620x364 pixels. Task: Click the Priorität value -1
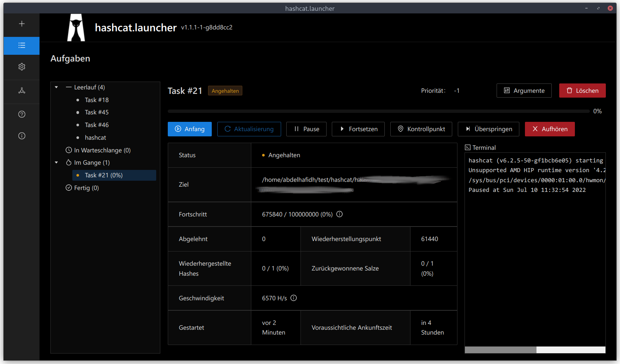(x=457, y=91)
